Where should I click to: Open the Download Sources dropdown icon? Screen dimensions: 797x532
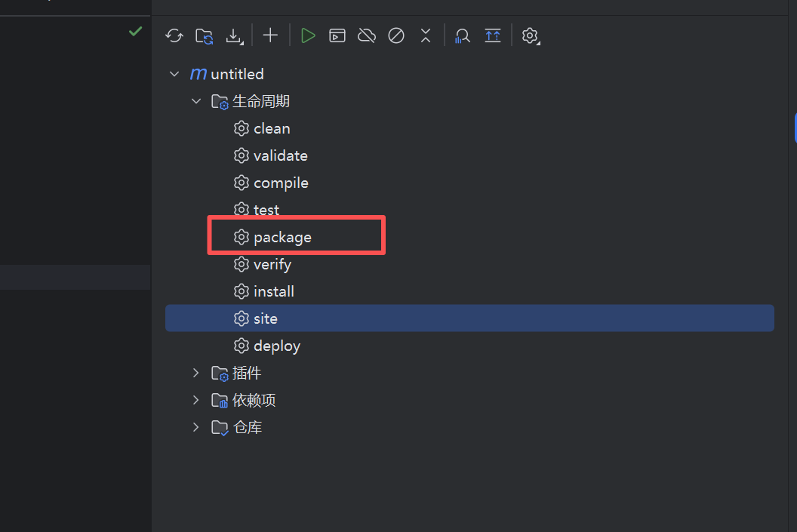tap(235, 35)
